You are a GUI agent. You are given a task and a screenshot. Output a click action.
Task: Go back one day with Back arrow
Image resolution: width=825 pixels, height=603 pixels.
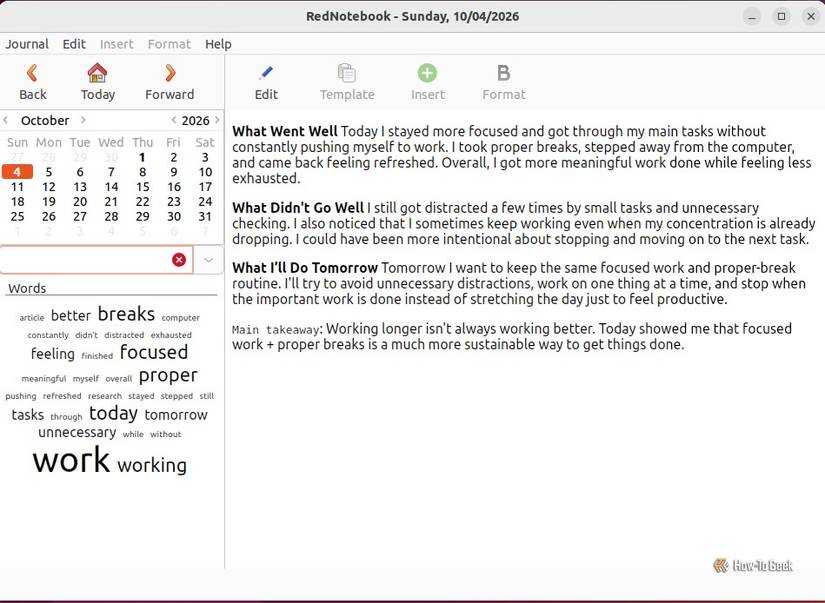(33, 82)
